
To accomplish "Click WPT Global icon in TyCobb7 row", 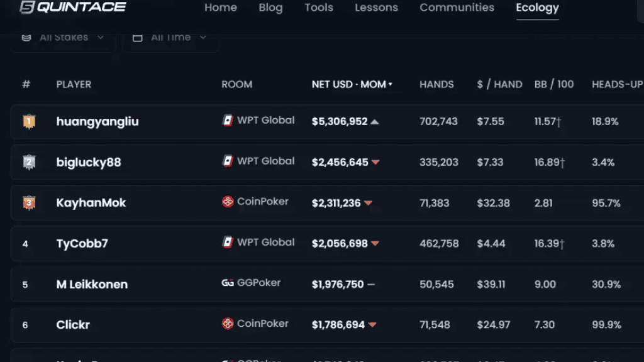I will click(228, 242).
